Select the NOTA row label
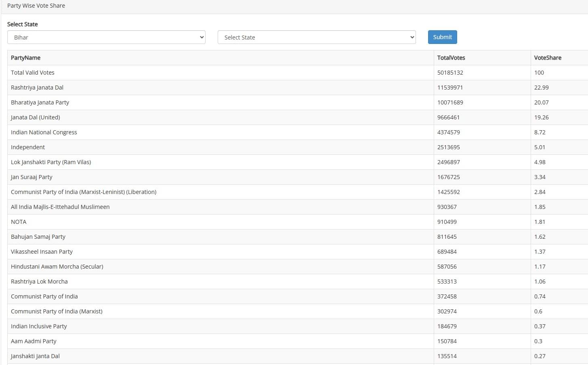The width and height of the screenshot is (588, 365). click(19, 222)
